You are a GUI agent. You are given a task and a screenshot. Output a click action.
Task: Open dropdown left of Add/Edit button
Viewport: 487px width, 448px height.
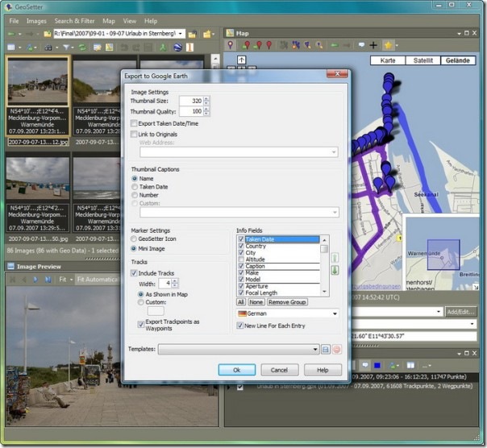coord(439,311)
